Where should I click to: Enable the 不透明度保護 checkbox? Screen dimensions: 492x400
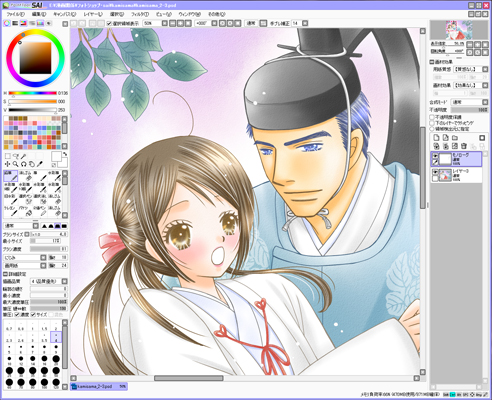point(432,117)
